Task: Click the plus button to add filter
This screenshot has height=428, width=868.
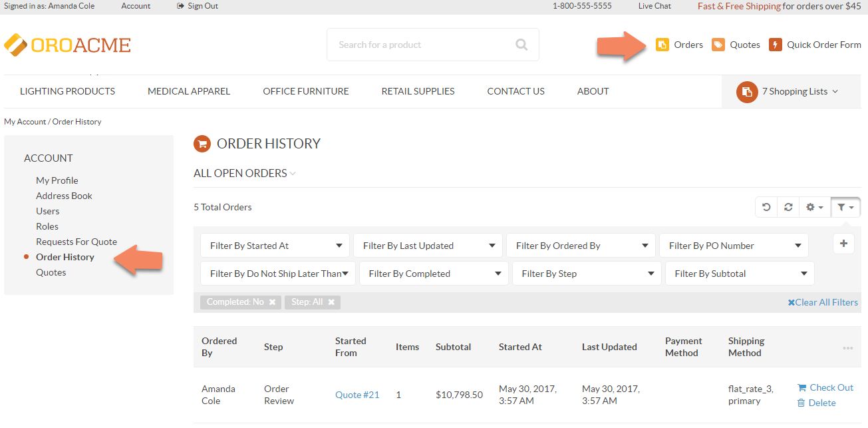Action: pos(843,244)
